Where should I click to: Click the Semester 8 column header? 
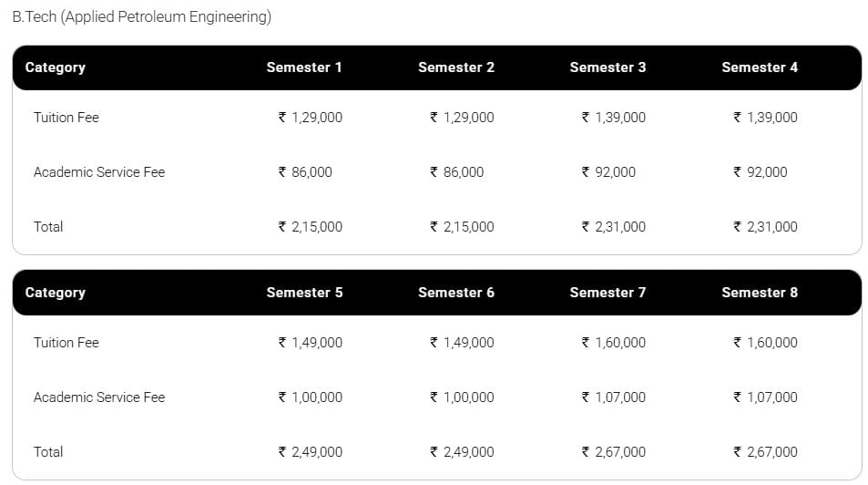pyautogui.click(x=760, y=293)
